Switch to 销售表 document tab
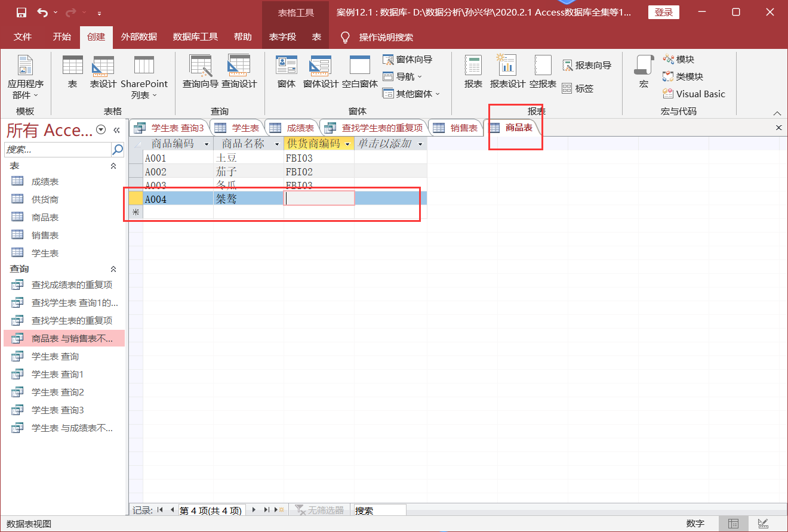Screen dimensions: 788x532 455,128
